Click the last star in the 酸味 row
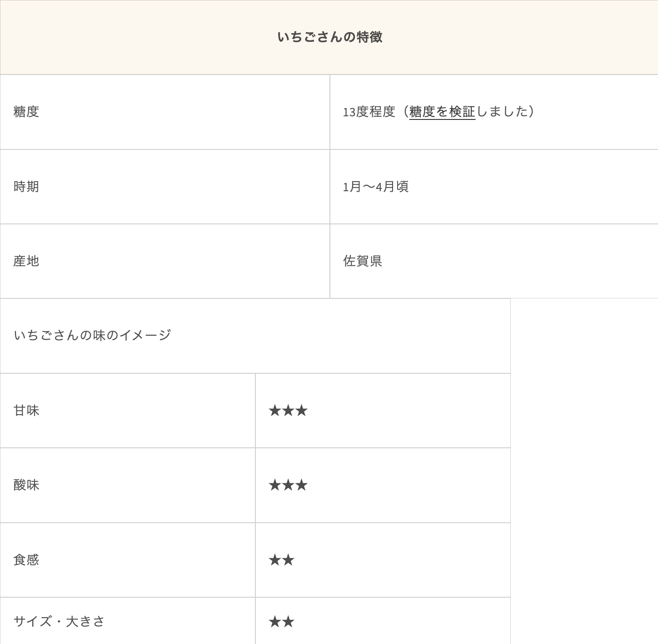The width and height of the screenshot is (658, 644). 301,485
